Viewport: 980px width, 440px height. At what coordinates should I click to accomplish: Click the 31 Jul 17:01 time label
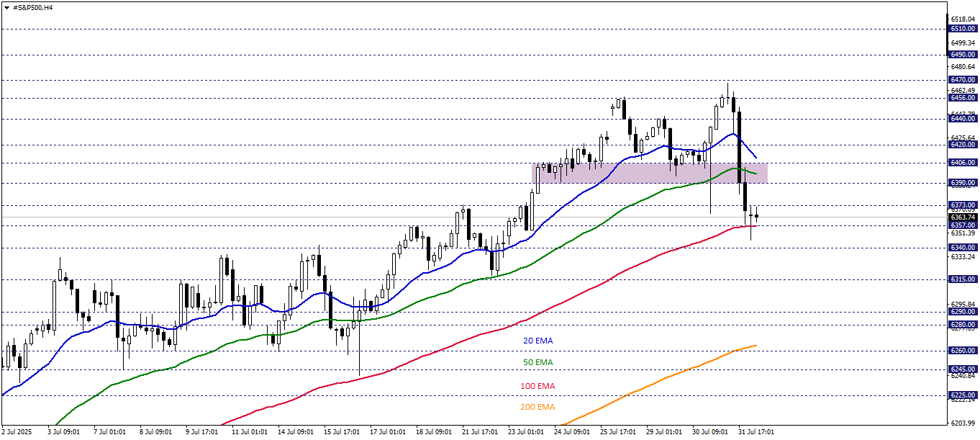(x=756, y=432)
